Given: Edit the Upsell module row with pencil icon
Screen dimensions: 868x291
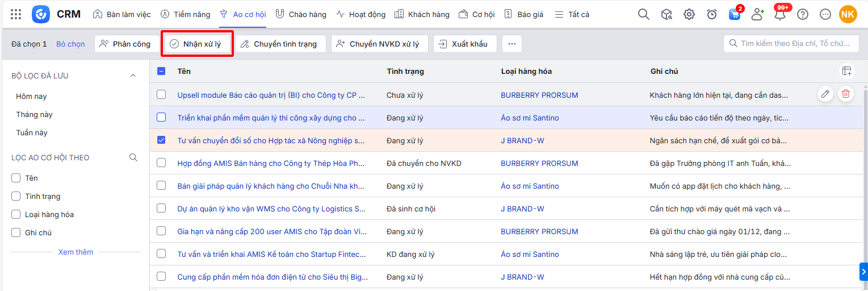Looking at the screenshot, I should (825, 94).
